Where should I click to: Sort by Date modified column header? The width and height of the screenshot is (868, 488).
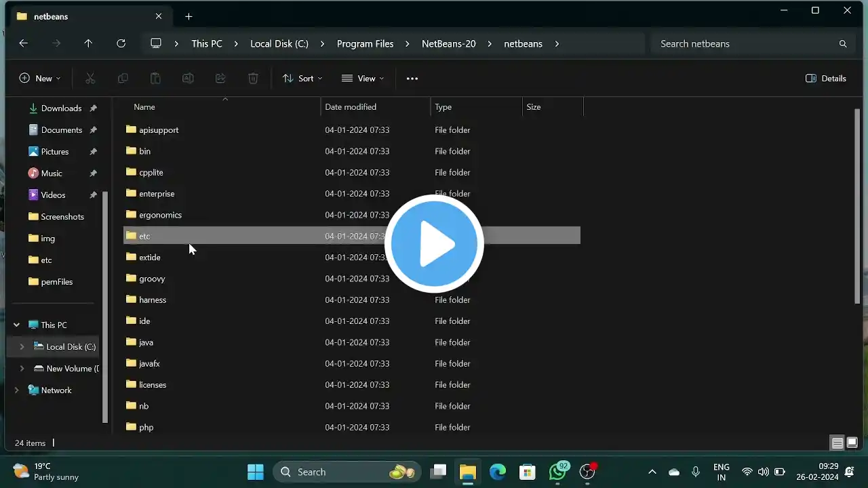[351, 107]
